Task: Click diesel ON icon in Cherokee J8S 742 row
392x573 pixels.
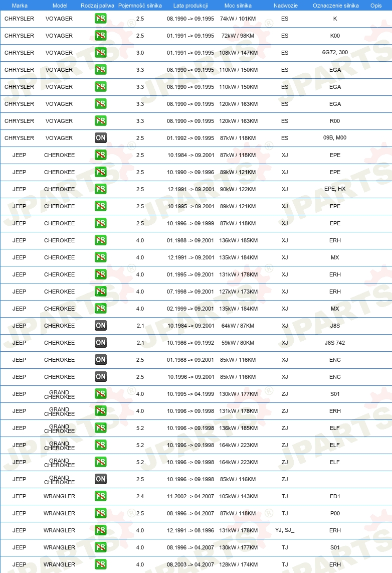Action: click(100, 342)
